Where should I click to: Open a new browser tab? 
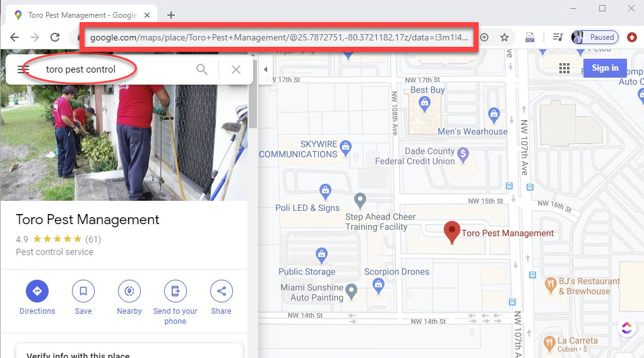pos(170,15)
